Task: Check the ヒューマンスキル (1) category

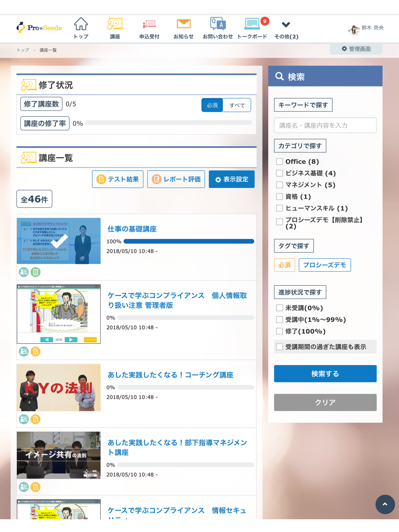Action: click(280, 208)
